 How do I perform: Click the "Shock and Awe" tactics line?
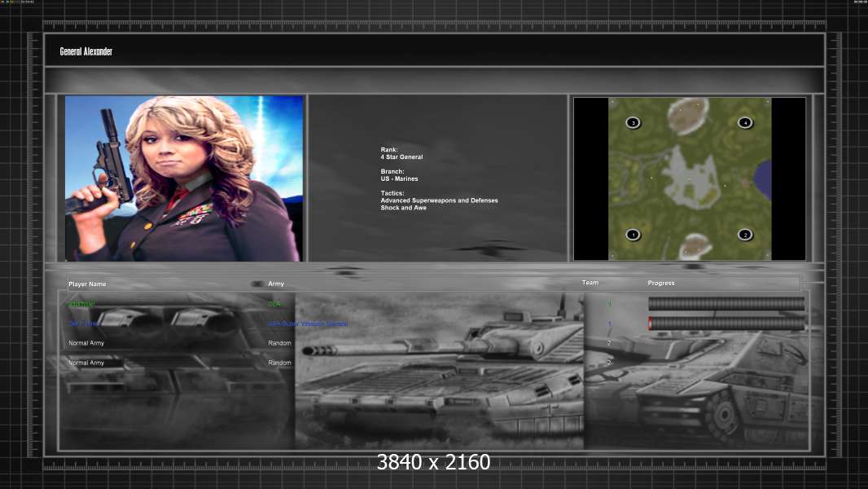pyautogui.click(x=403, y=208)
